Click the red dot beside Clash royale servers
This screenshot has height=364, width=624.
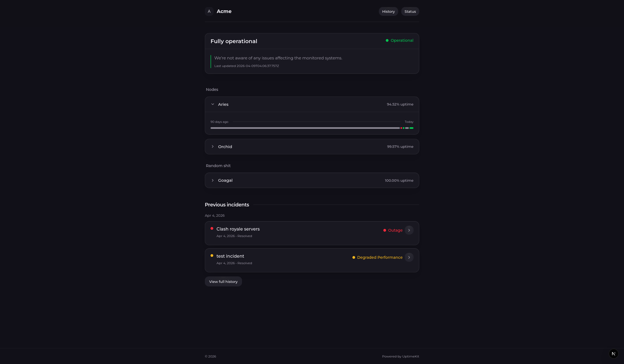212,229
